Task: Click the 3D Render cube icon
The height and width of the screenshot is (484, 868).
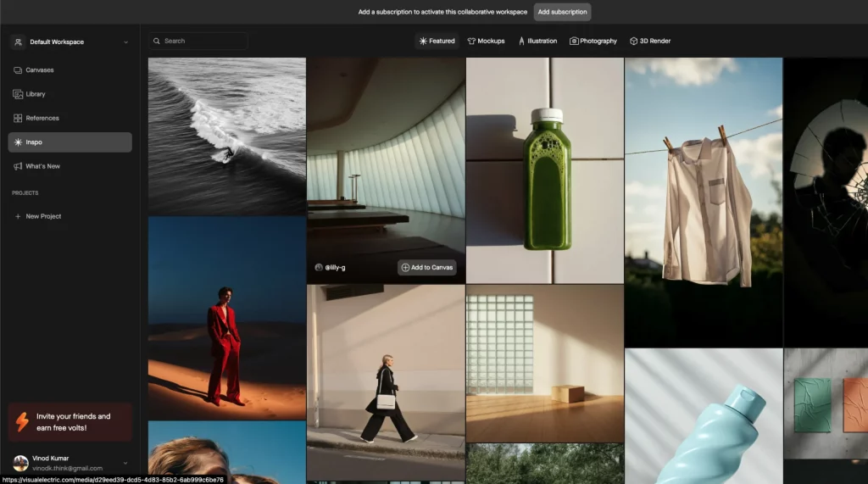Action: click(634, 41)
